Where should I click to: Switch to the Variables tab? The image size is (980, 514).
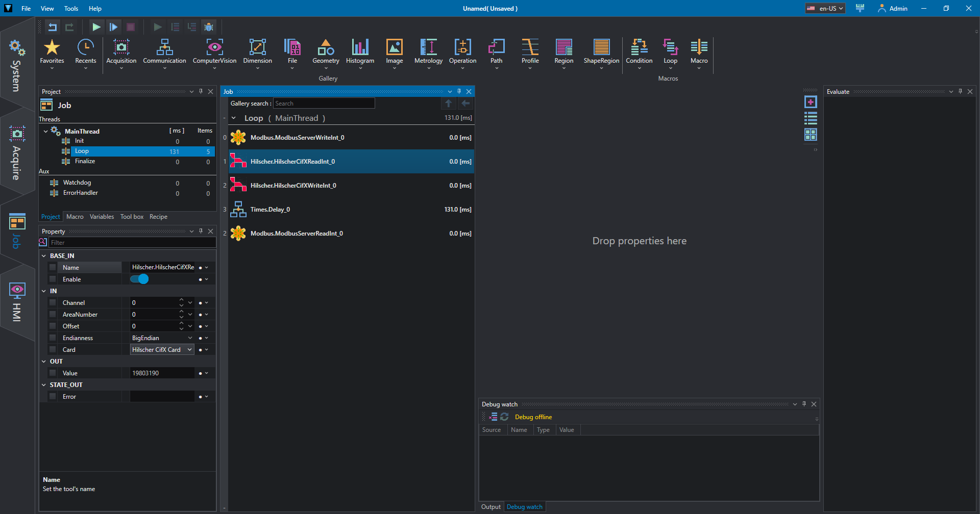[102, 217]
